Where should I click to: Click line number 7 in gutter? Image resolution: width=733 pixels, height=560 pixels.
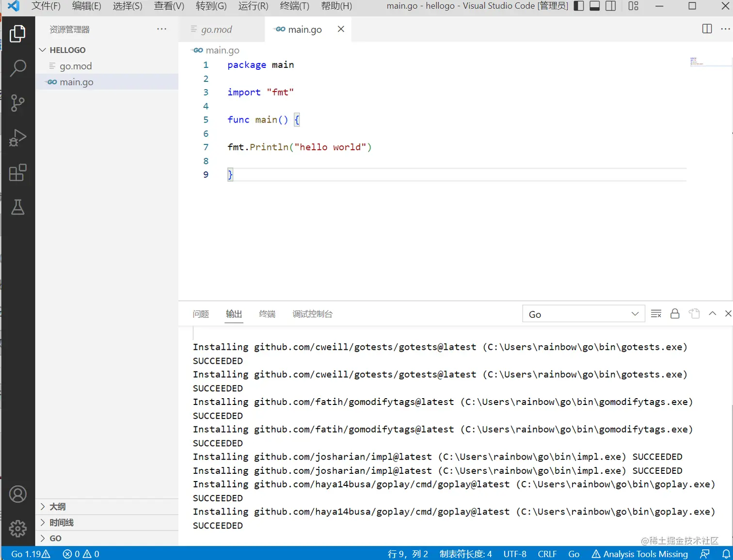pos(206,147)
